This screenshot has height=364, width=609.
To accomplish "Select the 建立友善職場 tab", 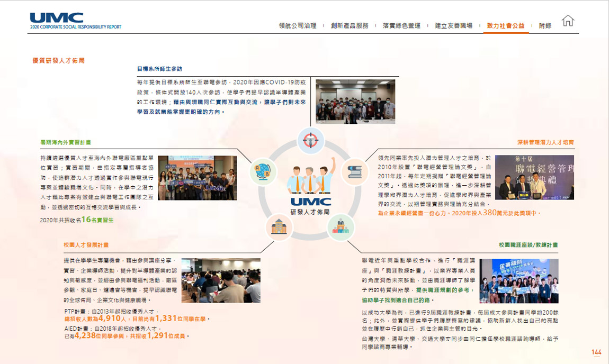I will [x=453, y=25].
